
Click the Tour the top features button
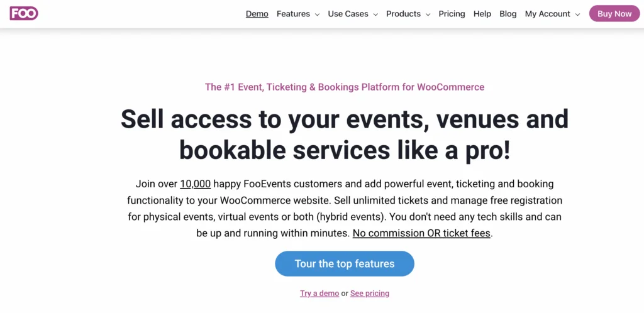point(345,263)
